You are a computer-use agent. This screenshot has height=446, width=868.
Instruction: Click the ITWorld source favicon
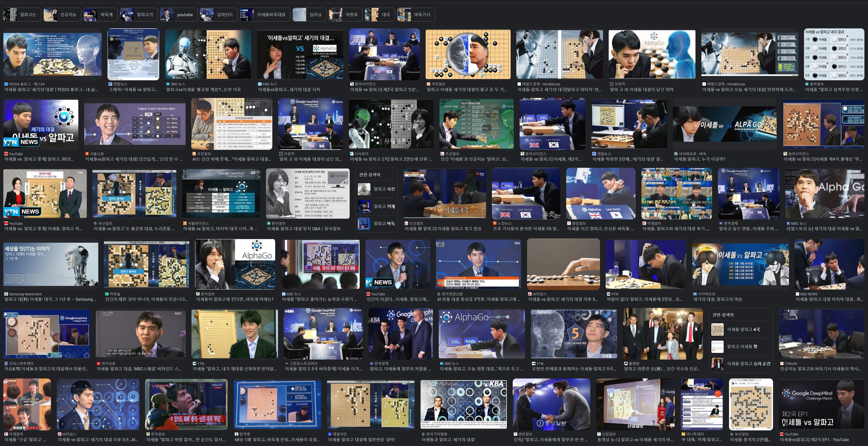pos(782,364)
